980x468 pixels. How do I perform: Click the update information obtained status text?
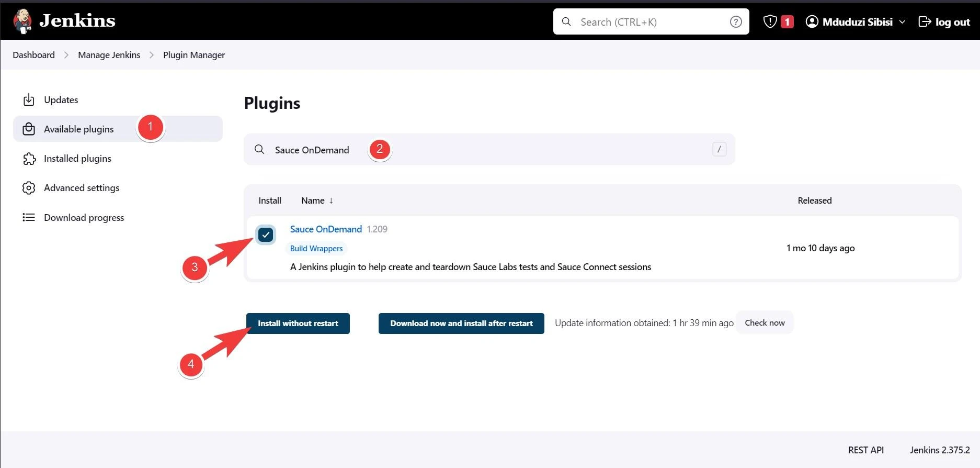pyautogui.click(x=644, y=323)
